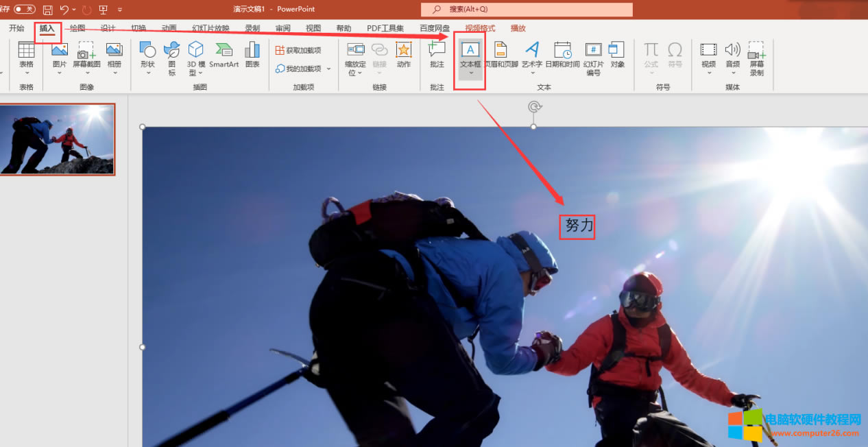Open the 形状 shapes dropdown

(x=147, y=73)
